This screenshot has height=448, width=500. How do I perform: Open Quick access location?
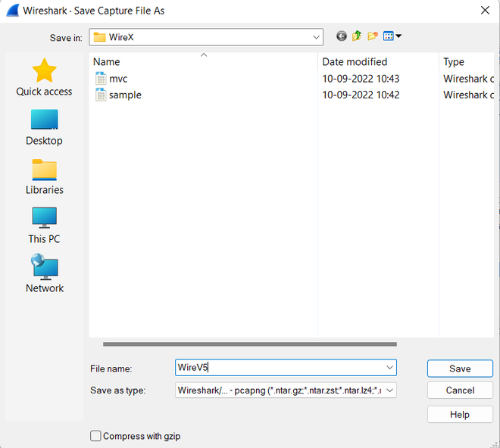[x=45, y=77]
